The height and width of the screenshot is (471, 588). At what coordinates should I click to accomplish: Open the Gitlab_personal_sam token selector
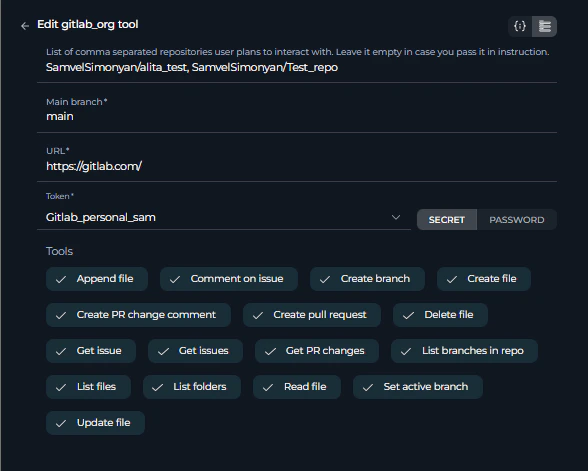click(x=224, y=218)
